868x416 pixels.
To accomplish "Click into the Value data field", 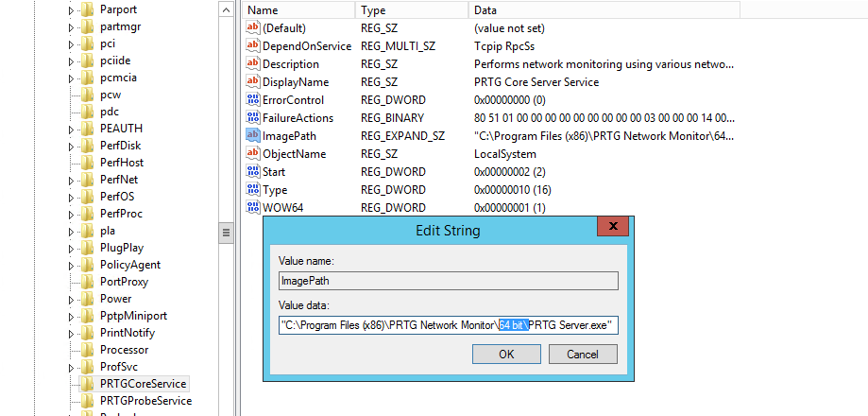I will pos(449,325).
